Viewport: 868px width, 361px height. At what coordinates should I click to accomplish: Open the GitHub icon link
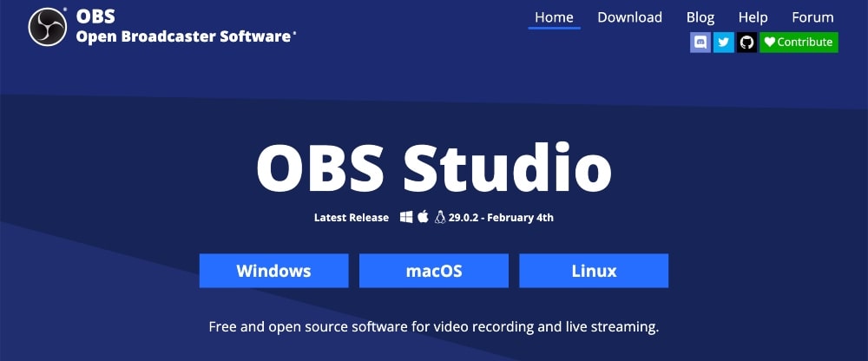tap(746, 42)
